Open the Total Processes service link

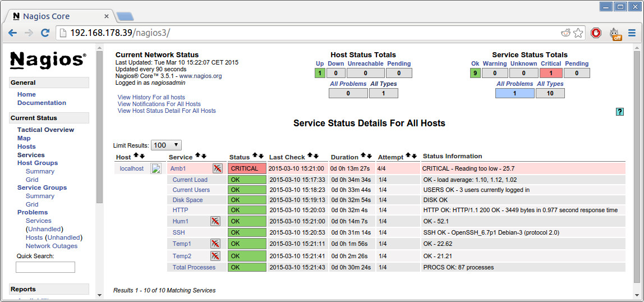click(x=194, y=267)
